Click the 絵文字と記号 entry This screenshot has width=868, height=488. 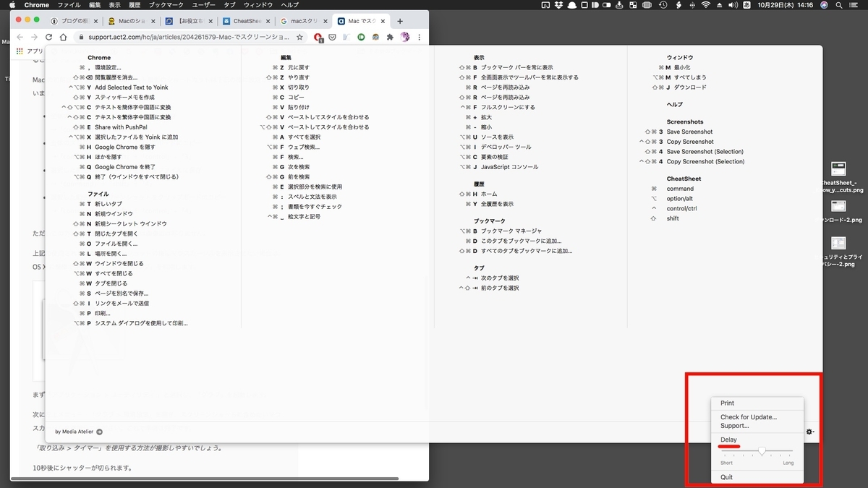(x=304, y=216)
